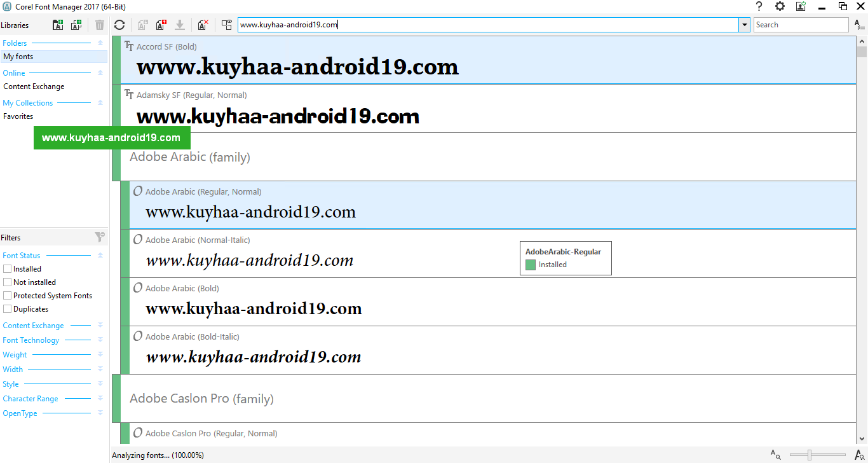The height and width of the screenshot is (463, 868).
Task: Click the filter funnel icon in Filters
Action: (x=100, y=237)
